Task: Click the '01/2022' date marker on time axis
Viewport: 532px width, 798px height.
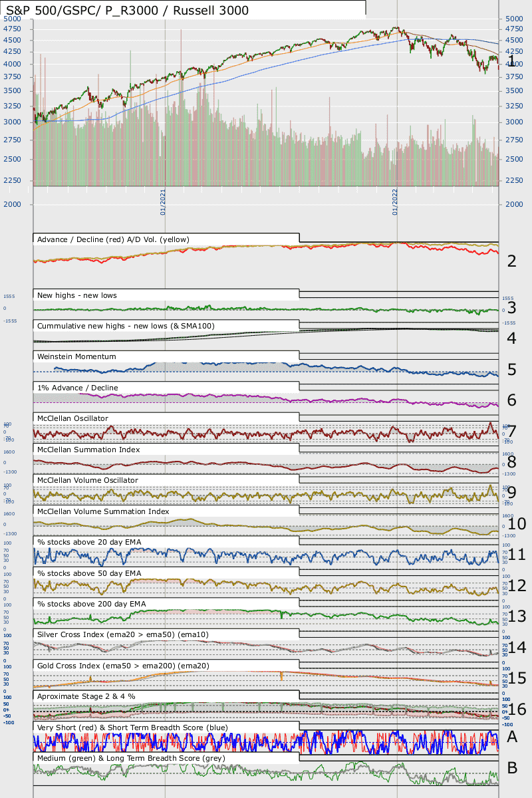Action: [x=394, y=201]
